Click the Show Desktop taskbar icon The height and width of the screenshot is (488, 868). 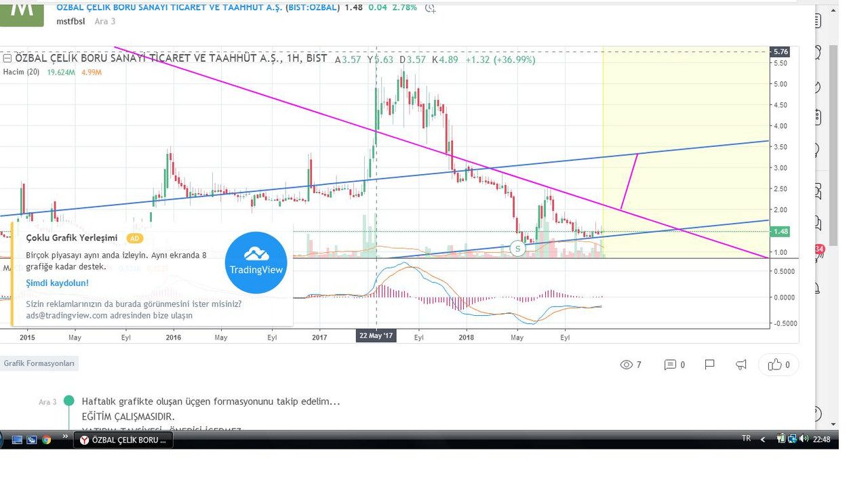pyautogui.click(x=18, y=440)
